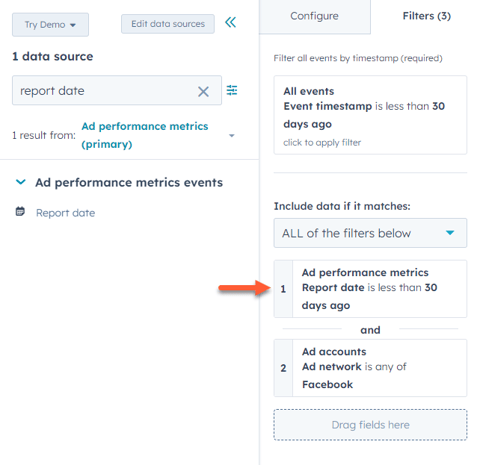Collapse the sidebar with double chevron icon
Viewport: 480px width, 465px height.
coord(230,23)
